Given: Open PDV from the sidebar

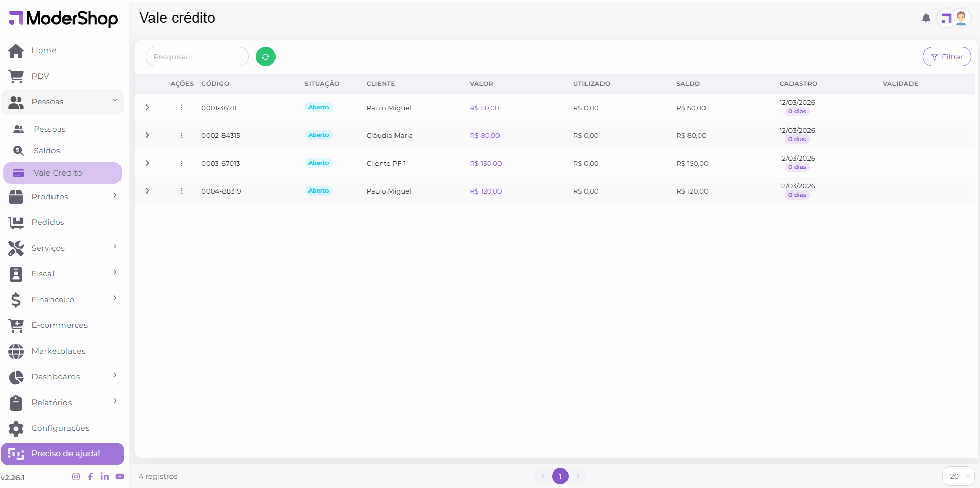Looking at the screenshot, I should (40, 76).
